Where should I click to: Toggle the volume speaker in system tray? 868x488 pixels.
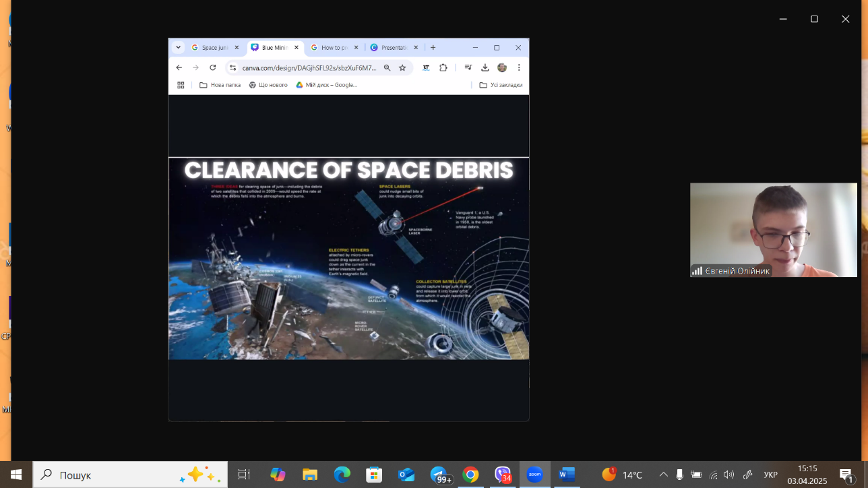728,475
